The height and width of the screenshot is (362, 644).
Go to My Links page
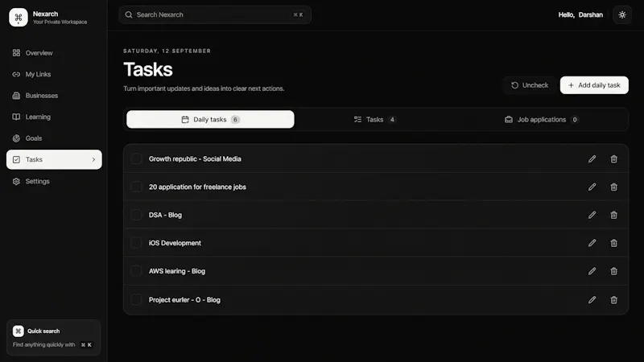click(x=54, y=74)
